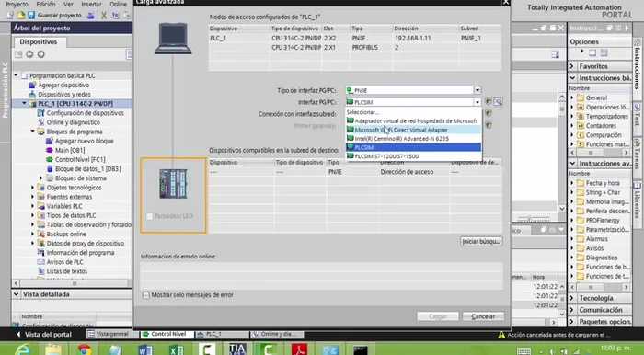Viewport: 644px width, 355px height.
Task: Click the Temporizadores folder icon
Action: [x=581, y=117]
